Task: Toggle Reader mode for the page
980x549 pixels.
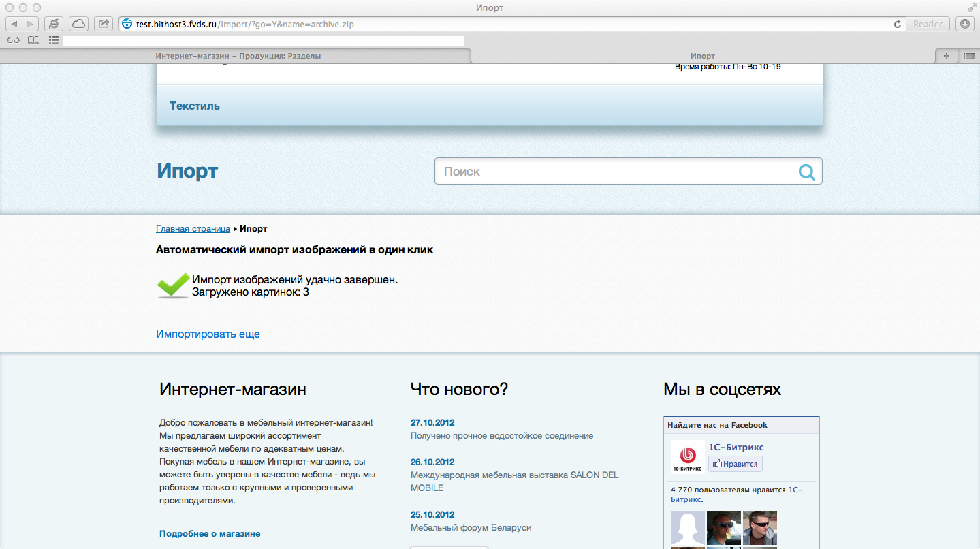Action: (x=928, y=23)
